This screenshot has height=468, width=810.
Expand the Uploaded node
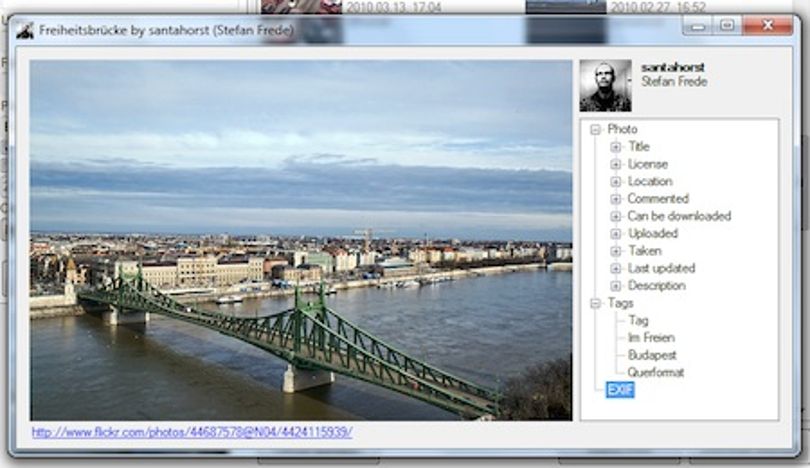point(615,233)
